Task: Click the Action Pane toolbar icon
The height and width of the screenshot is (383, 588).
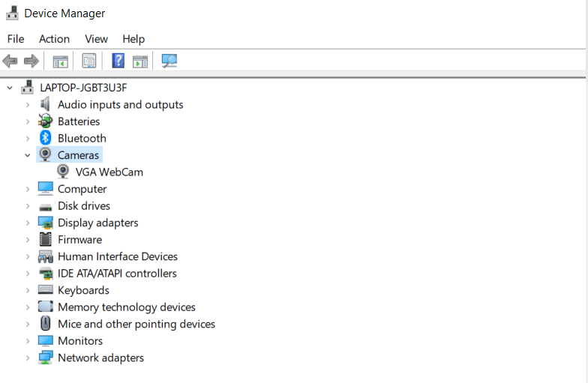Action: [x=140, y=61]
